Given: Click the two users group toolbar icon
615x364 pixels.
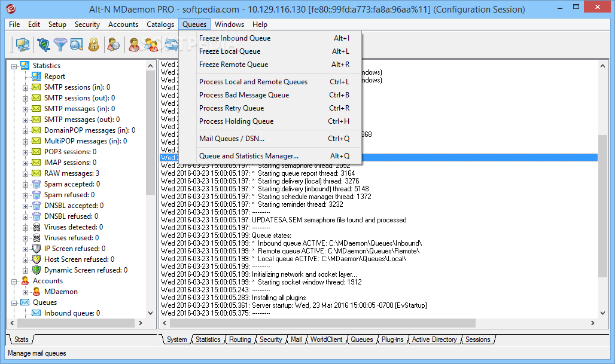Looking at the screenshot, I should pos(151,45).
